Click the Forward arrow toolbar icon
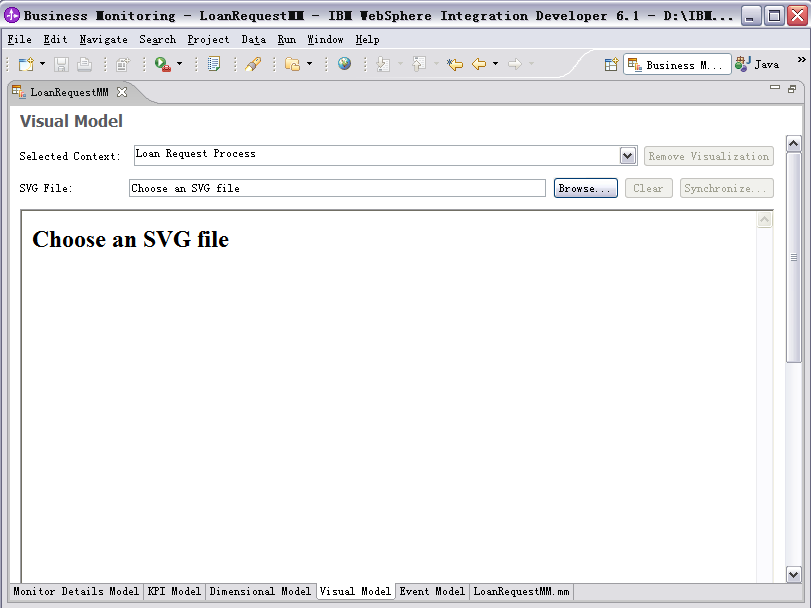 [515, 64]
